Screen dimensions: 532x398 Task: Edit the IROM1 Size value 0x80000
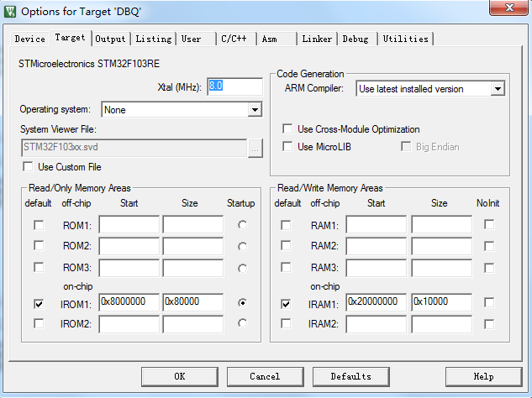tap(193, 302)
